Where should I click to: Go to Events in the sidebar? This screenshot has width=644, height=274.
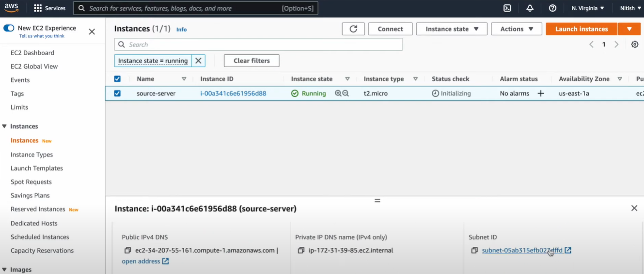20,80
